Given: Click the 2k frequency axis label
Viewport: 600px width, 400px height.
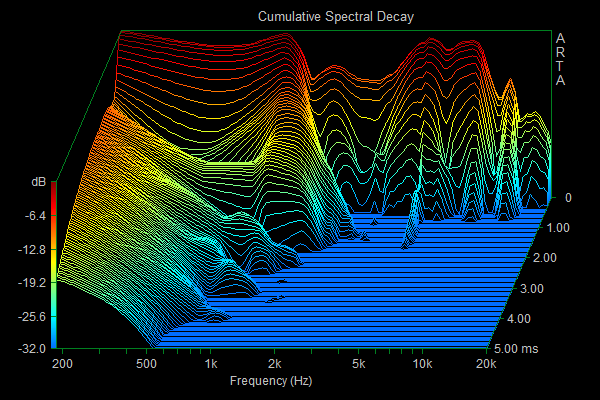Looking at the screenshot, I should [x=274, y=364].
